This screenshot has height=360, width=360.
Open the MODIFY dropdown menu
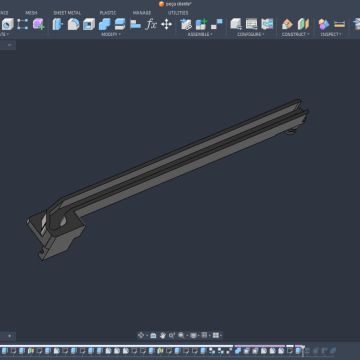tap(111, 34)
